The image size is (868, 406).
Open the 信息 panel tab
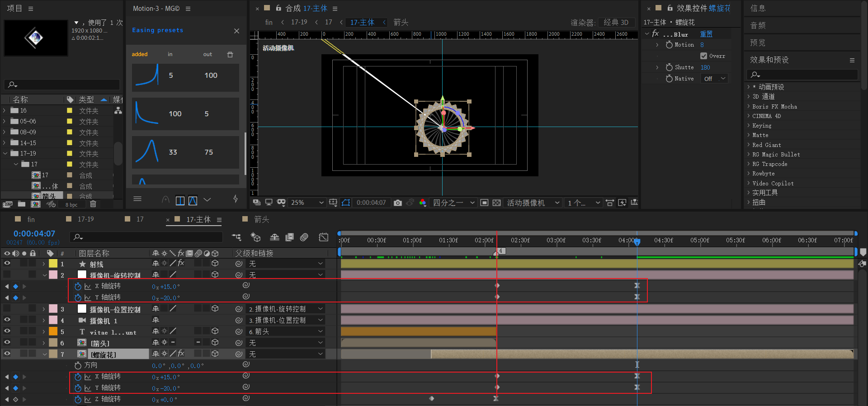click(758, 8)
